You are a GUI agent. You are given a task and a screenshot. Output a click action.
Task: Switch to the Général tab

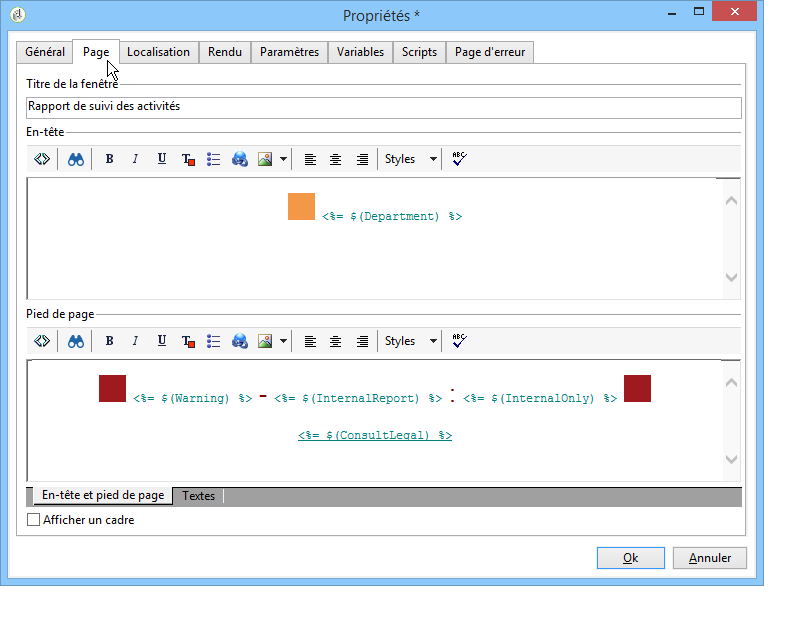tap(45, 52)
